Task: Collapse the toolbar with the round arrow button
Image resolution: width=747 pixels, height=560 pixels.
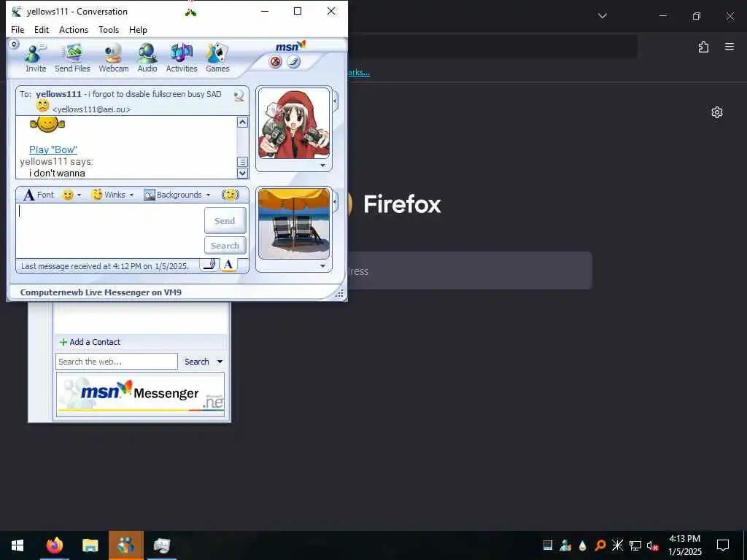Action: pos(14,44)
